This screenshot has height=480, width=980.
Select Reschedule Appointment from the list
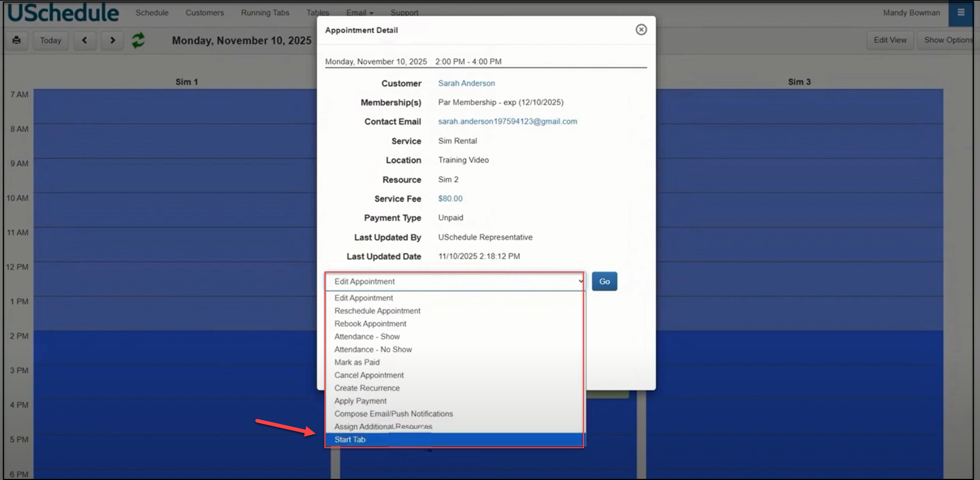coord(377,311)
